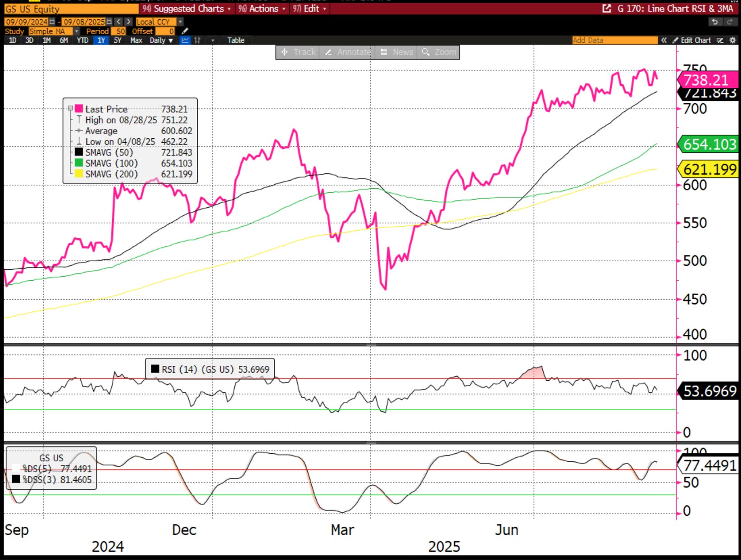Click GS US Equity security field
This screenshot has width=741, height=560.
coord(71,9)
